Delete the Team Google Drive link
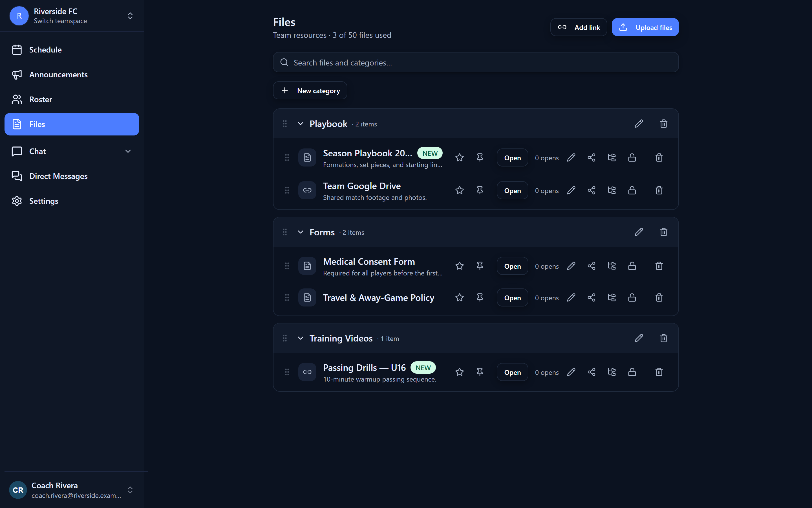The image size is (812, 508). click(659, 190)
